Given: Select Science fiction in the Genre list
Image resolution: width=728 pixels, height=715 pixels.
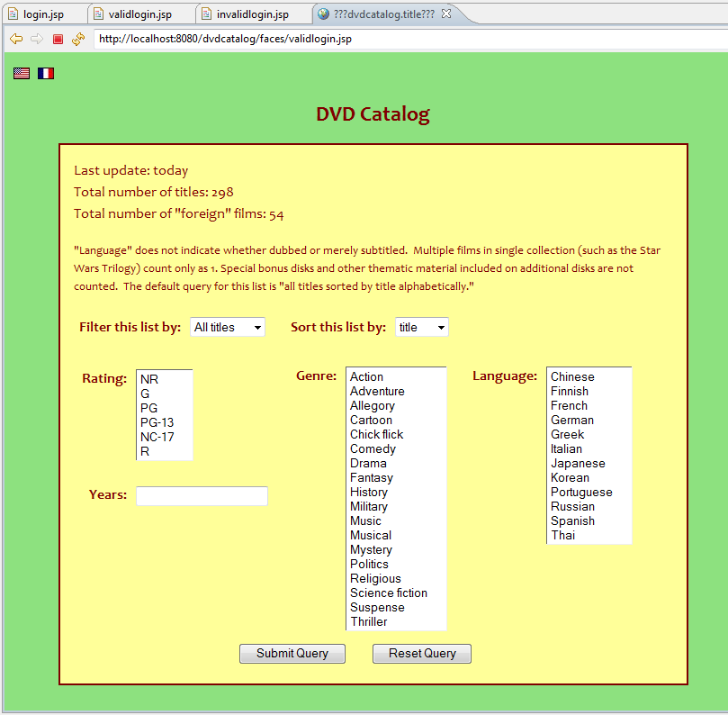Looking at the screenshot, I should [x=396, y=593].
